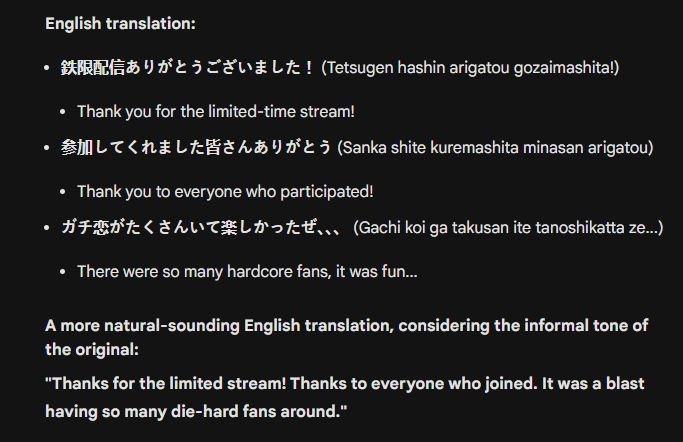Click the word 'participated!' in second translation
Viewport: 683px width, 442px height.
coord(327,192)
